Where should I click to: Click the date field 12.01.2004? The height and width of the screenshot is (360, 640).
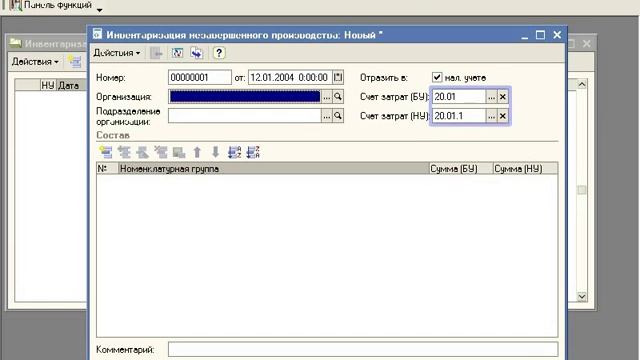coord(290,77)
